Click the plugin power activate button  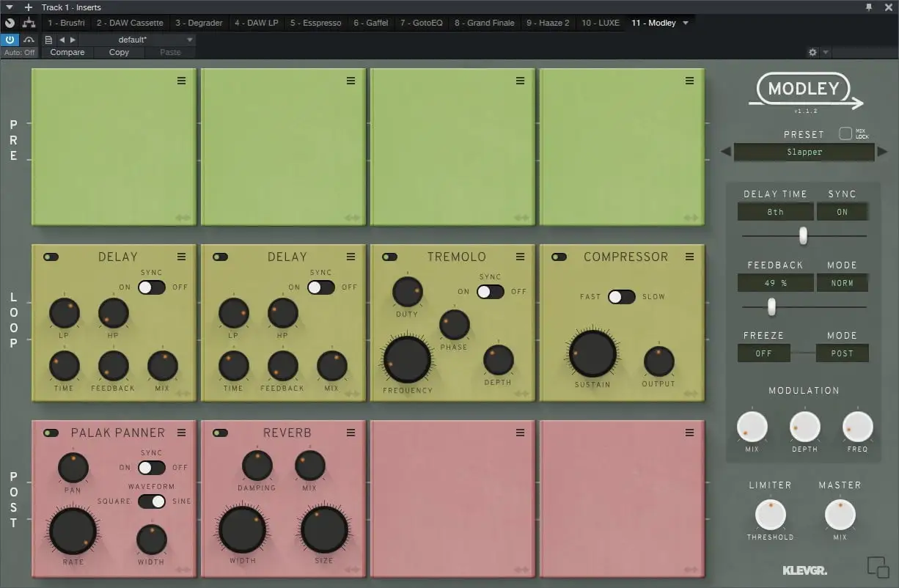pos(10,40)
